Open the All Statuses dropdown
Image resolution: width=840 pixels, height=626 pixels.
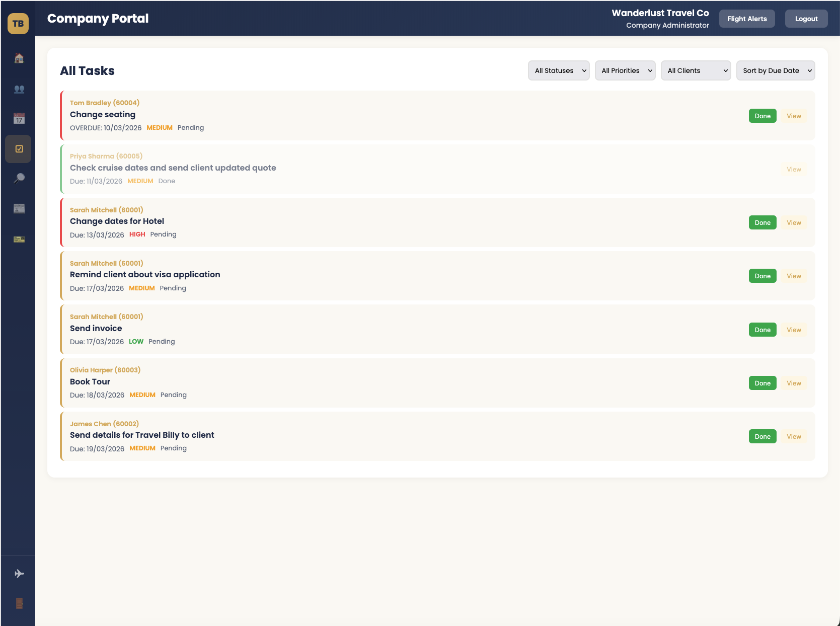(x=558, y=70)
